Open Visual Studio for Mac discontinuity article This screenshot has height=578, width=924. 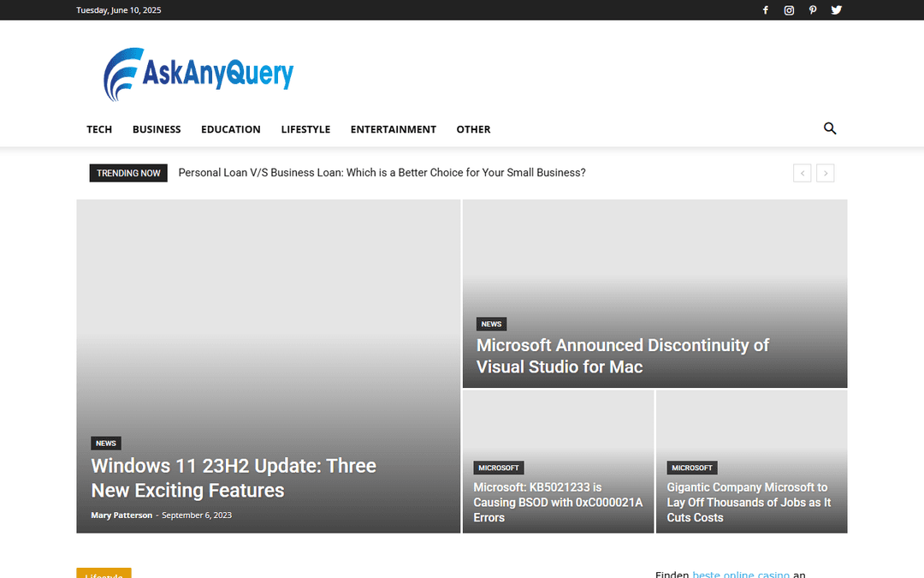[x=622, y=355]
